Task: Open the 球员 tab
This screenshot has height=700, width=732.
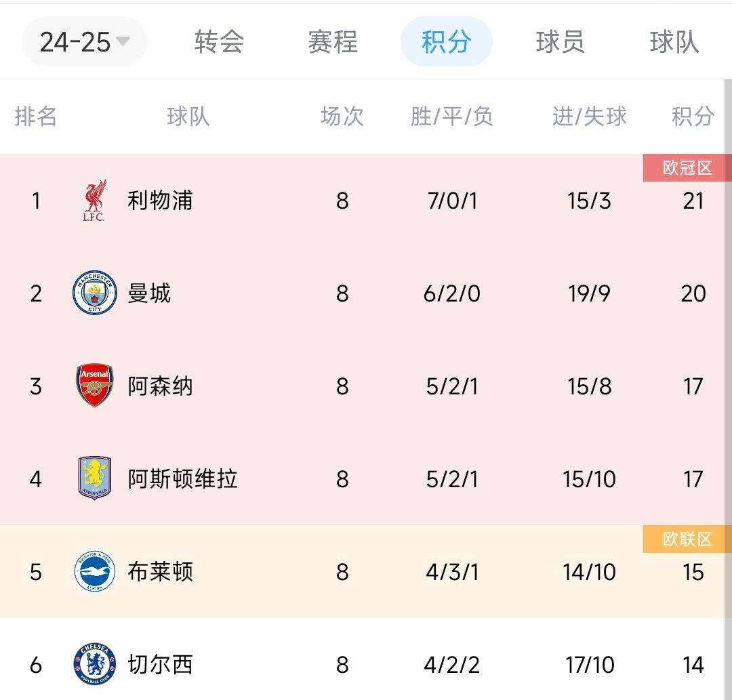Action: 560,42
